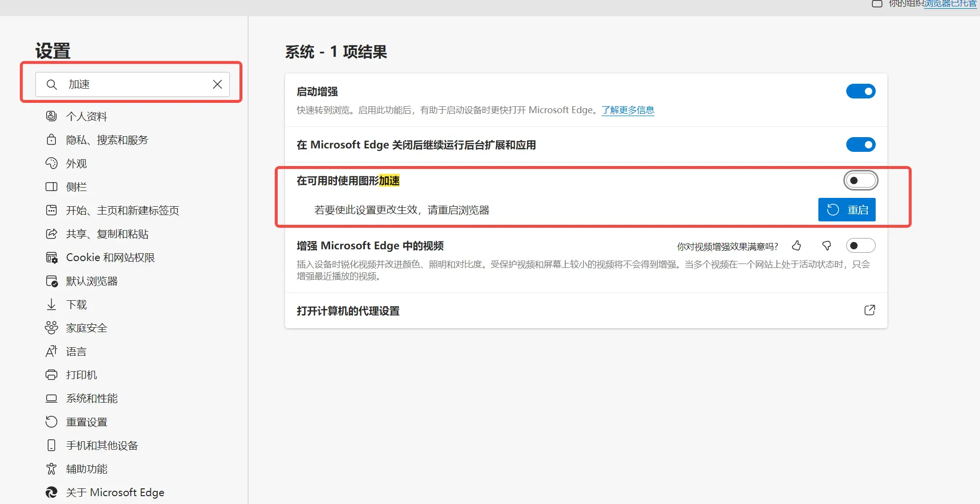Open 开始、主页和新建标签页 settings
Viewport: 980px width, 504px height.
[x=122, y=211]
